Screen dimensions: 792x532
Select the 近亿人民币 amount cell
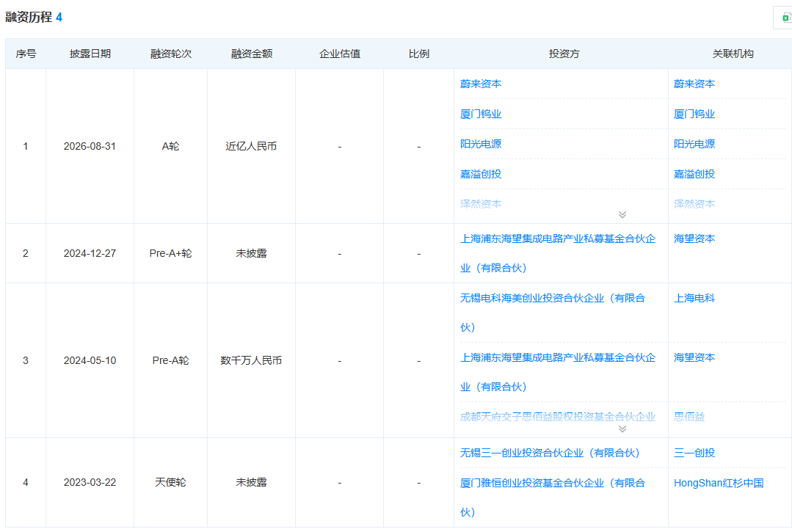click(251, 146)
